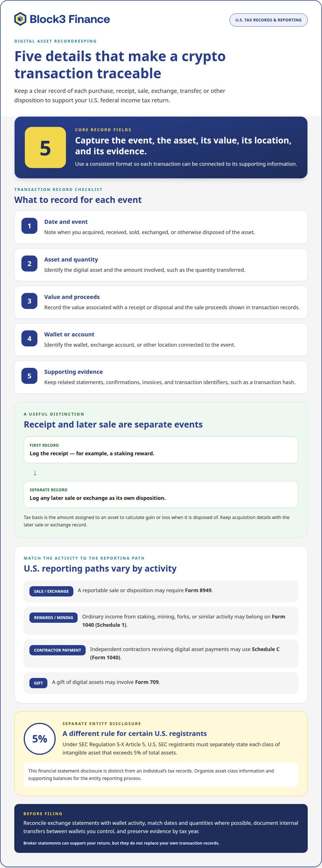Click step badge 2 for Asset and quantity
Viewport: 322px width, 868px height.
click(29, 264)
